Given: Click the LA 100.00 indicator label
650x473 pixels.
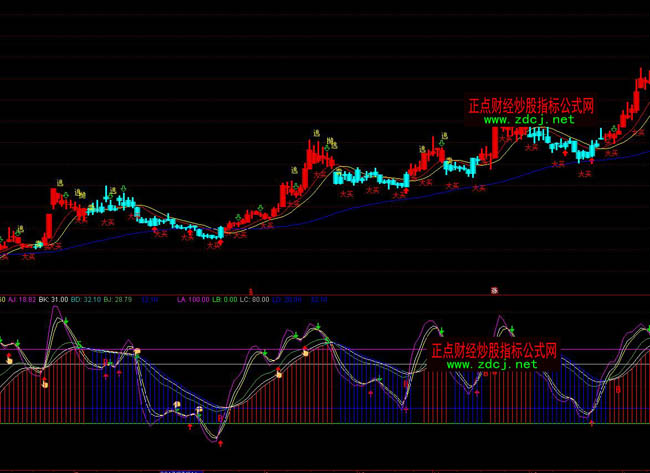Looking at the screenshot, I should [x=192, y=299].
